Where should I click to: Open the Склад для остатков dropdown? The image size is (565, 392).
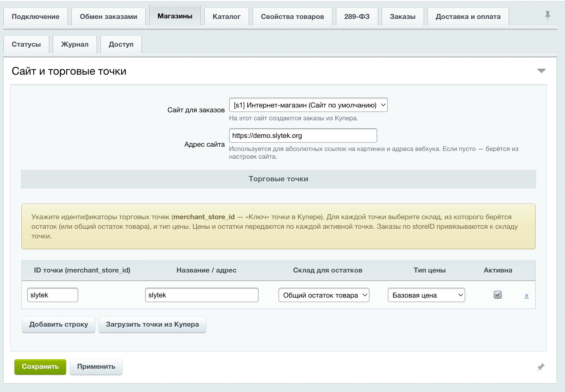(x=324, y=295)
